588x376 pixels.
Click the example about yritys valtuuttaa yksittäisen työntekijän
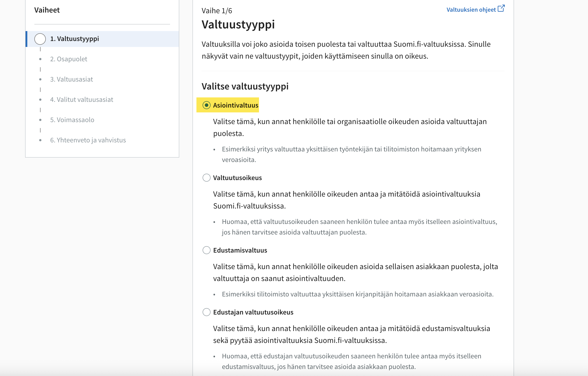click(x=351, y=154)
